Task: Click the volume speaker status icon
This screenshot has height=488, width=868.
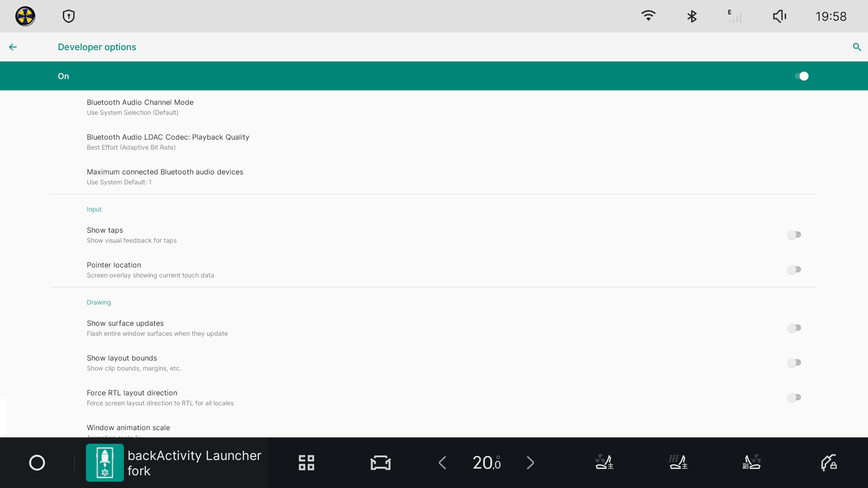Action: pos(779,17)
